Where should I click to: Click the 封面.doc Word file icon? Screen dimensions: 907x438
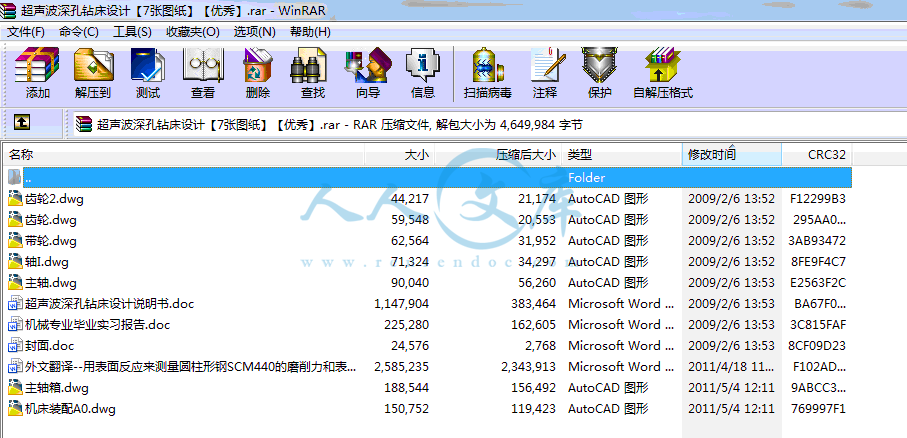point(15,346)
